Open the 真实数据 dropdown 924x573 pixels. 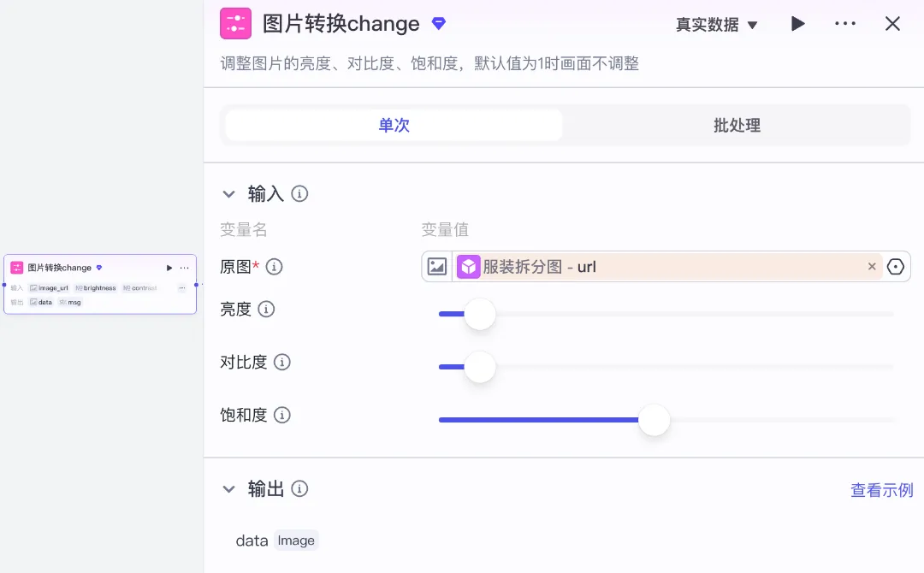[717, 25]
